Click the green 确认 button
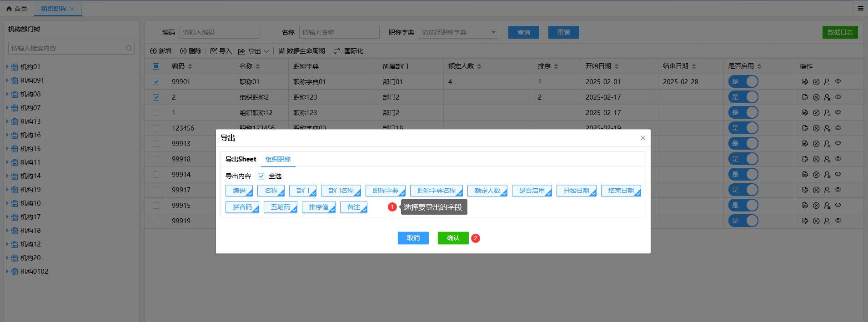Image resolution: width=868 pixels, height=322 pixels. pyautogui.click(x=453, y=238)
